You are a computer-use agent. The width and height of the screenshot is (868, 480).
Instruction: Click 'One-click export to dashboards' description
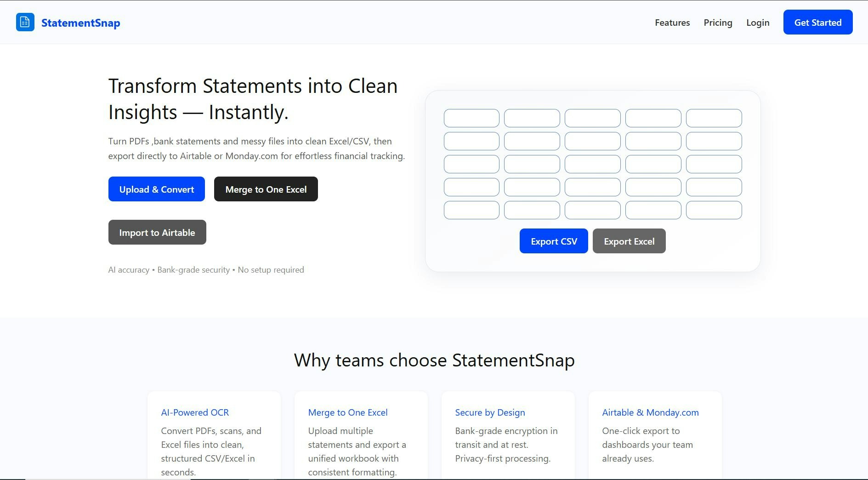pos(647,445)
